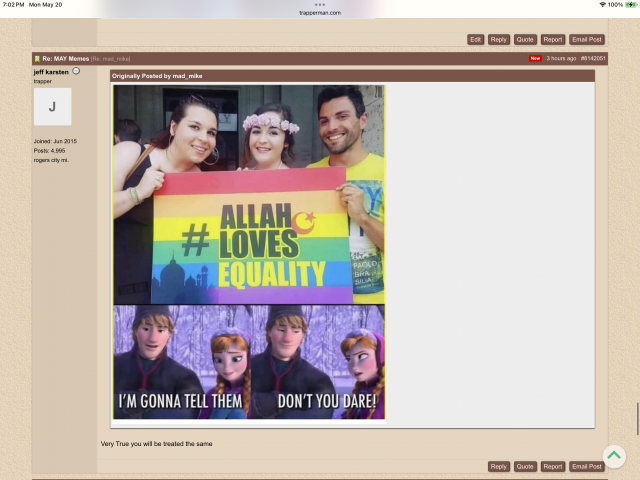640x480 pixels.
Task: Tap the 7:02 PM clock in status bar
Action: tap(13, 4)
